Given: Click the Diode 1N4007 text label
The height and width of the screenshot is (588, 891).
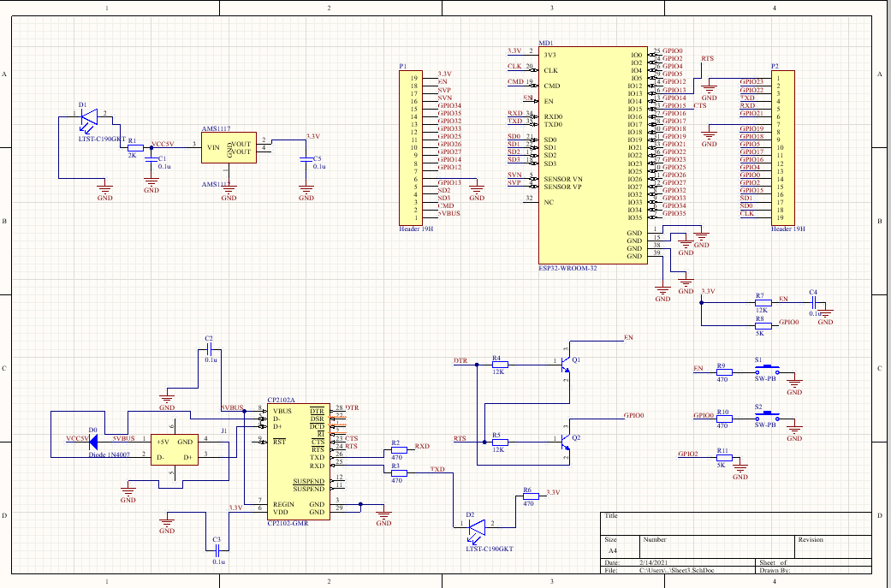Looking at the screenshot, I should pyautogui.click(x=109, y=454).
